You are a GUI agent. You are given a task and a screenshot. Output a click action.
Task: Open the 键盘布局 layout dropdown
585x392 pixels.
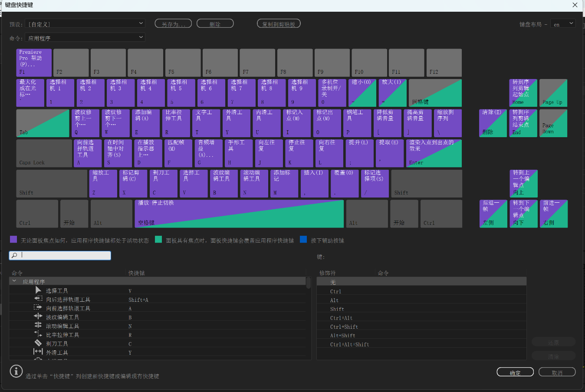click(x=563, y=24)
